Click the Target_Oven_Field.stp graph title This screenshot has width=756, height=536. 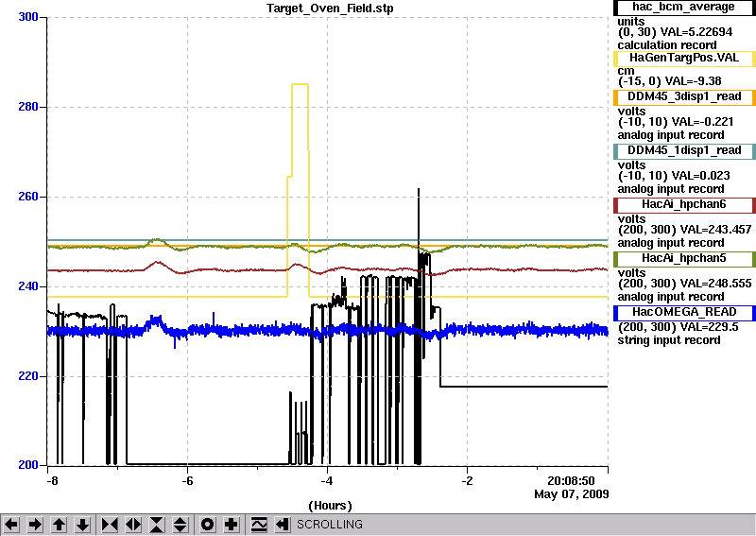[330, 9]
